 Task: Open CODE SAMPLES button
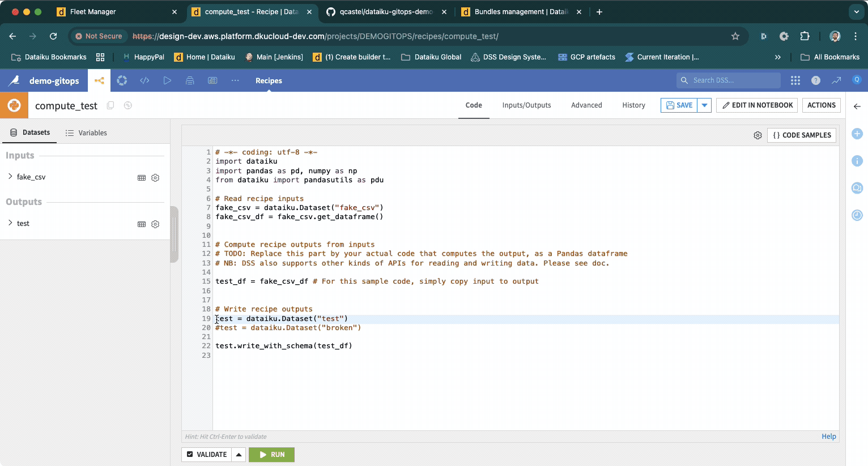pos(802,135)
